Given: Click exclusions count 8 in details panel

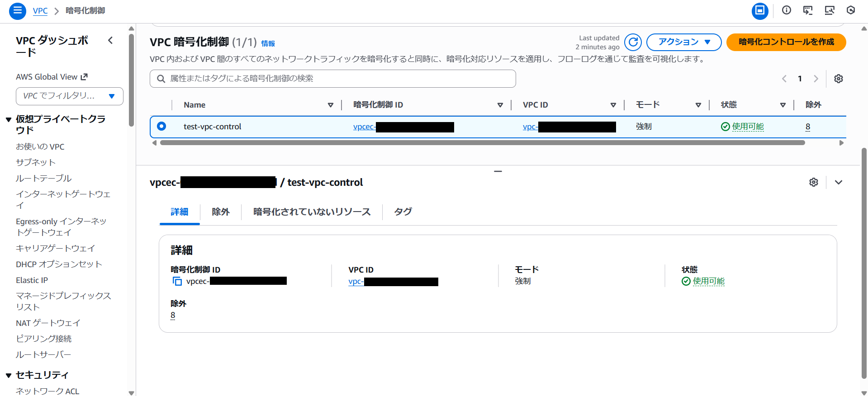Looking at the screenshot, I should [x=173, y=315].
